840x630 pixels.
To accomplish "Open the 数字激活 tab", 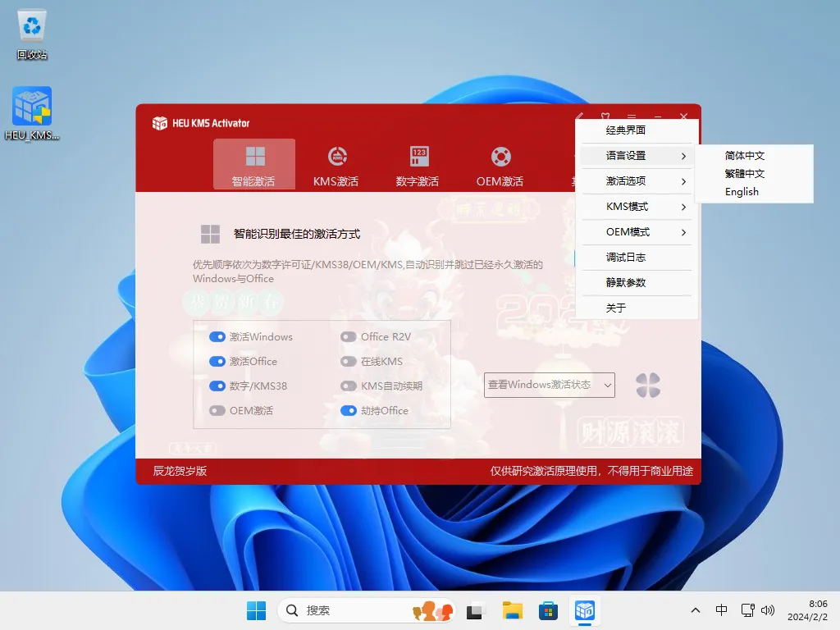I will 418,165.
